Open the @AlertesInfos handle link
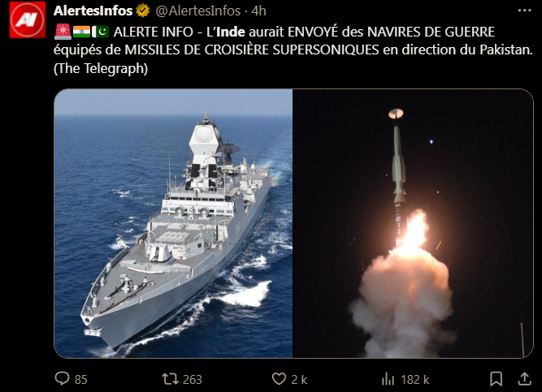Viewport: 542px width, 392px height. (x=198, y=11)
